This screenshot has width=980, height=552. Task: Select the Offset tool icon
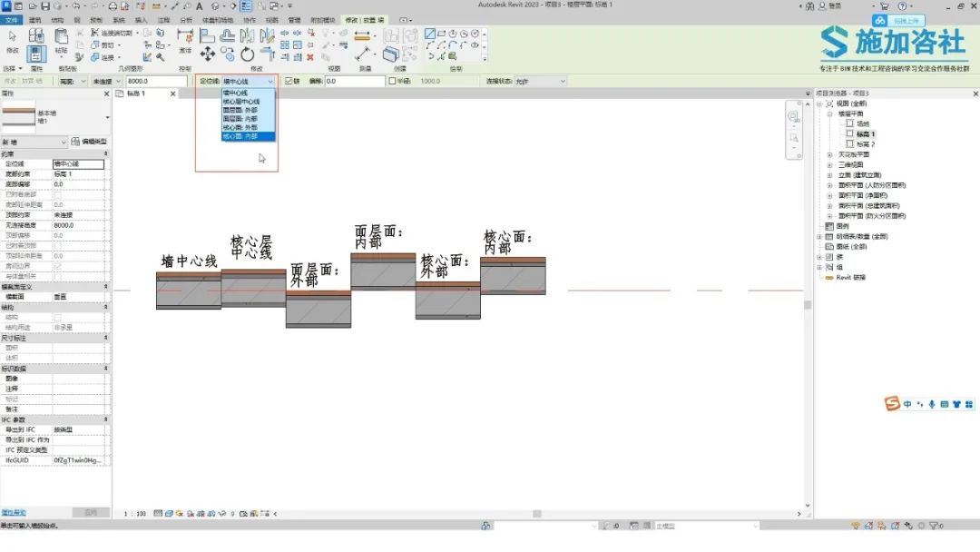[228, 35]
